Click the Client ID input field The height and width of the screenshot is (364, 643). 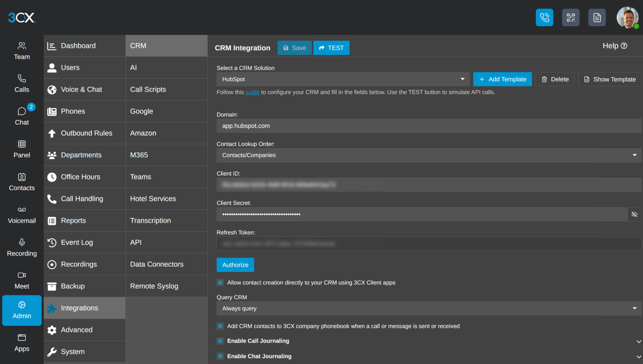click(429, 185)
